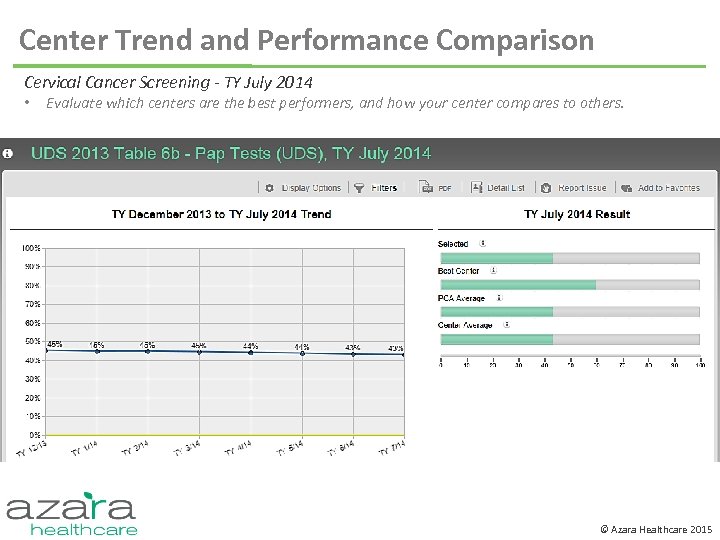
Task: Open the Filters label
Action: [384, 188]
